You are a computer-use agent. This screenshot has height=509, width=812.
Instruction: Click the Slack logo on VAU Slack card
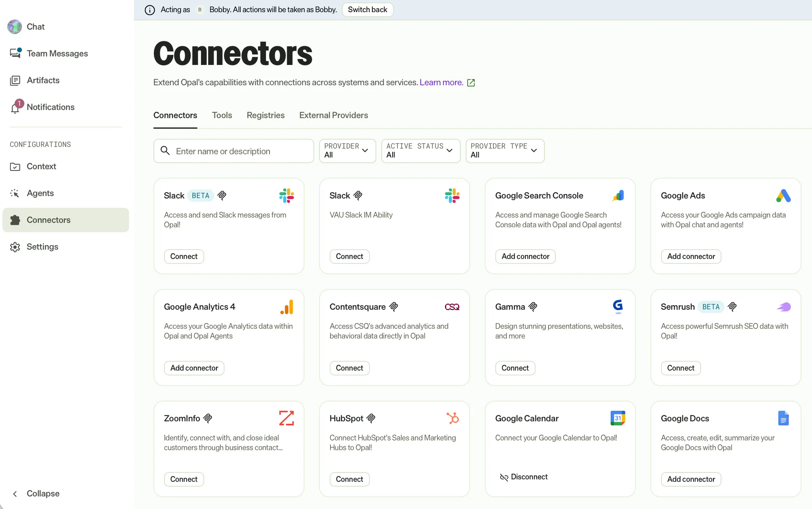tap(452, 196)
